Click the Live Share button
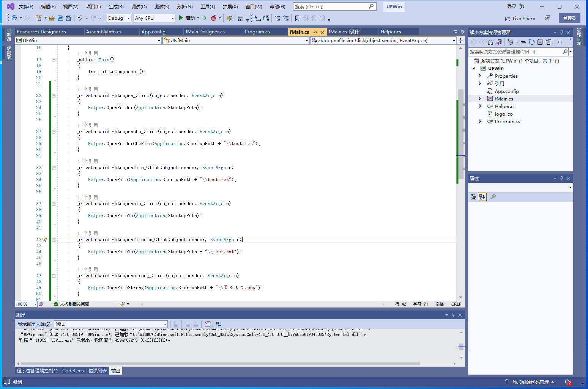 pos(520,18)
